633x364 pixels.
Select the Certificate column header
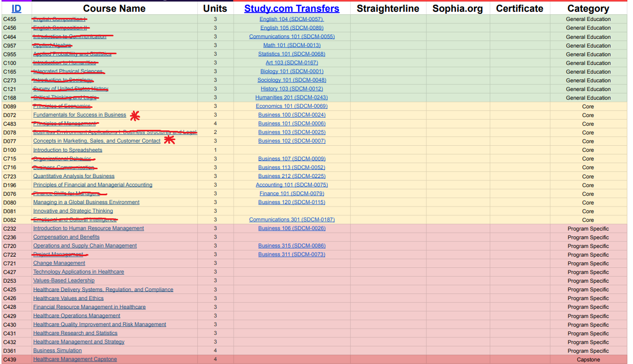(x=519, y=9)
